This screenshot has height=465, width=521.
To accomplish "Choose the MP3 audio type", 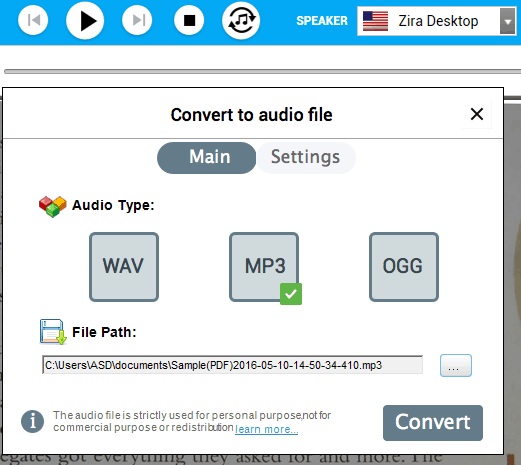I will [264, 267].
